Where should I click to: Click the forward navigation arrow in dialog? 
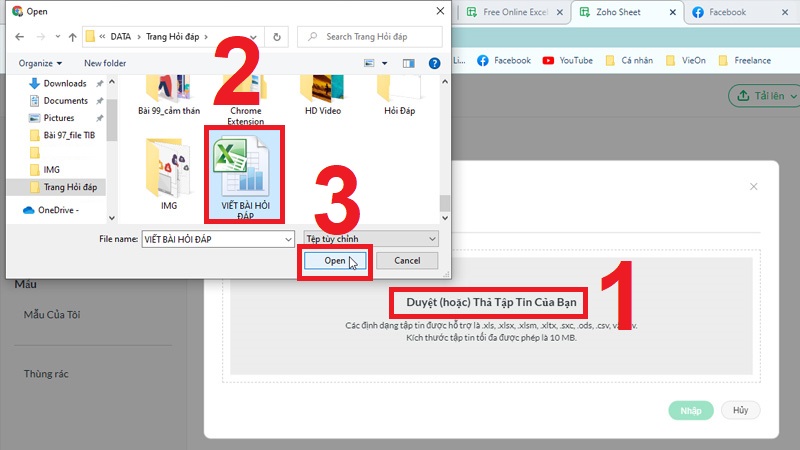tap(41, 37)
